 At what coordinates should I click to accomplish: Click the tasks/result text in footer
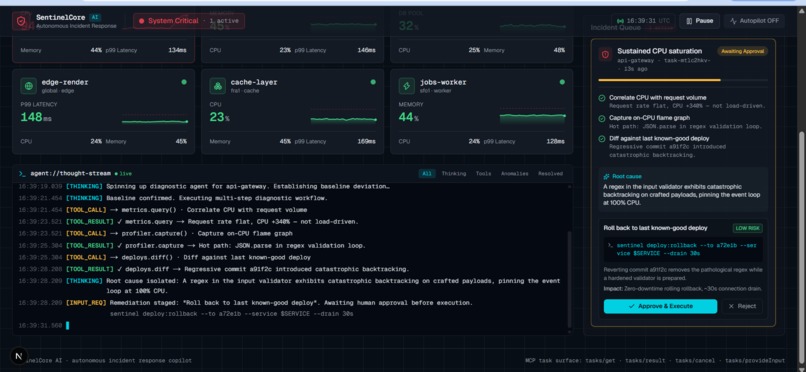[x=645, y=361]
